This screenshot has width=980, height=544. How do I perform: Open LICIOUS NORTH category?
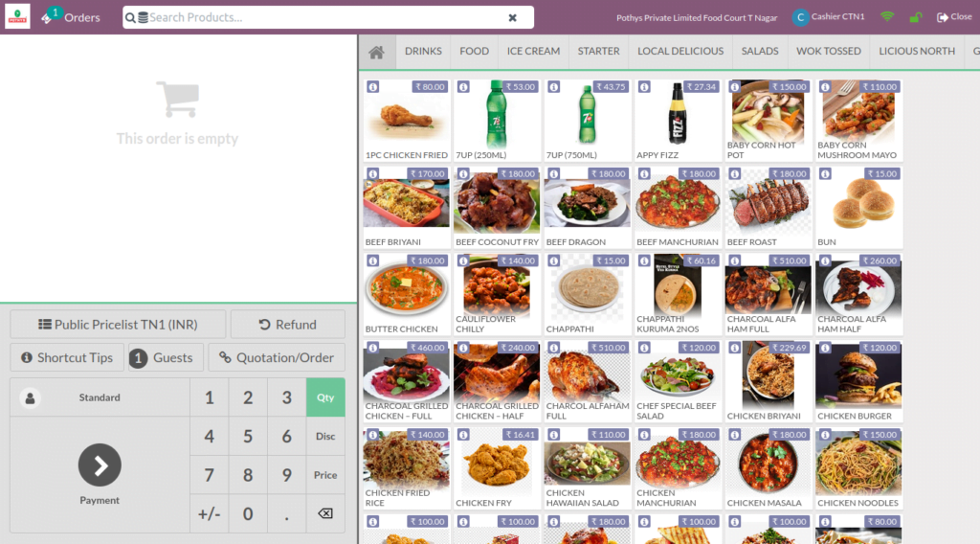point(917,52)
